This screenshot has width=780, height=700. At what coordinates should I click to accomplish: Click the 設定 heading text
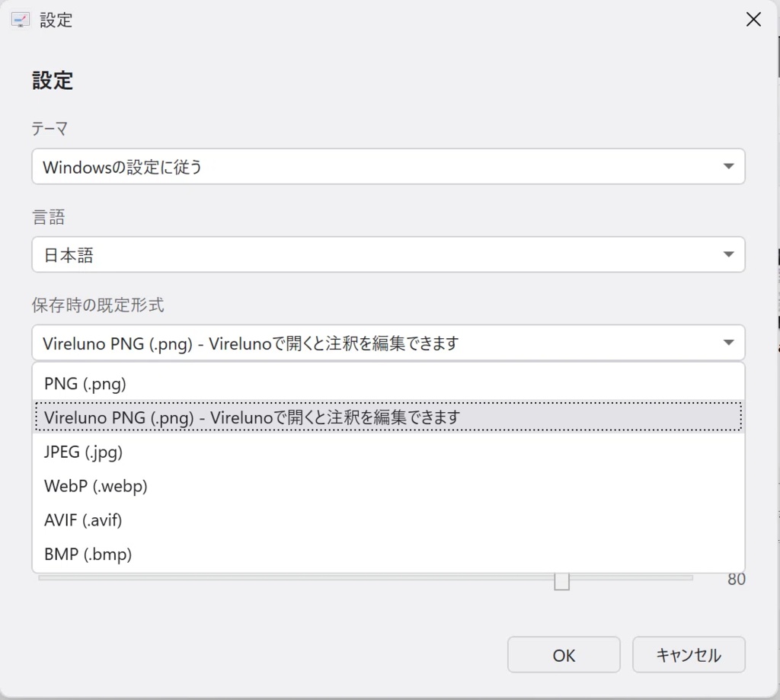pyautogui.click(x=53, y=80)
